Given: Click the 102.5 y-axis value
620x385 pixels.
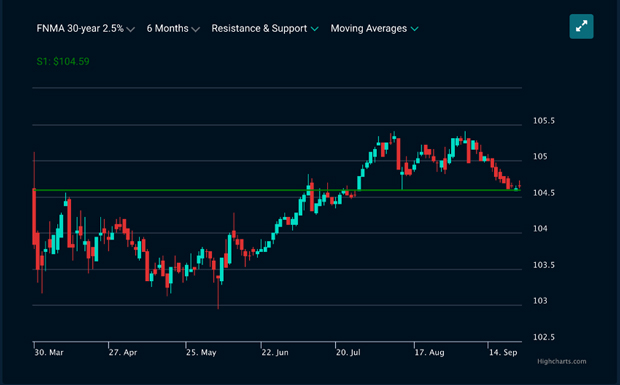Looking at the screenshot, I should pos(544,337).
